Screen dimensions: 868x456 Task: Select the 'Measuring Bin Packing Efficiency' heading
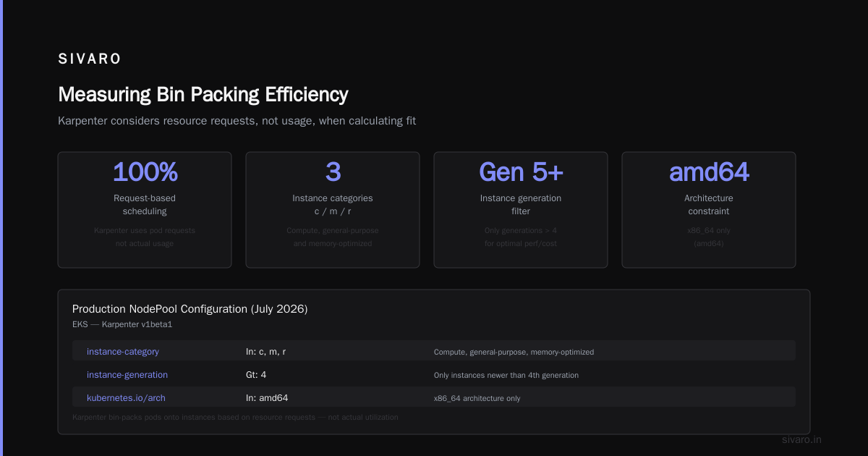point(203,95)
